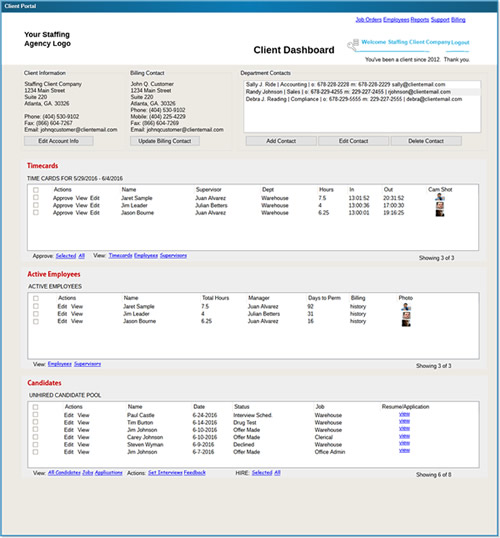Select Jaret Sample in Active Employees checkbox
The height and width of the screenshot is (538, 500).
36,306
